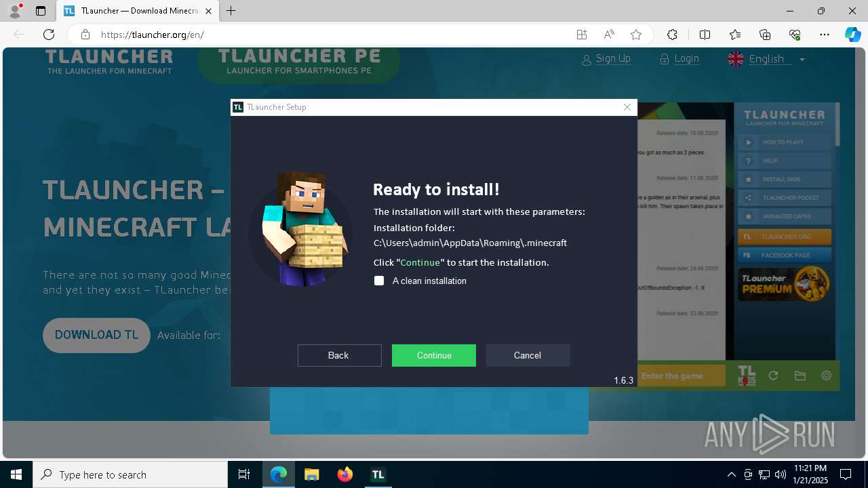
Task: Open Edge Collections icon
Action: (x=765, y=35)
